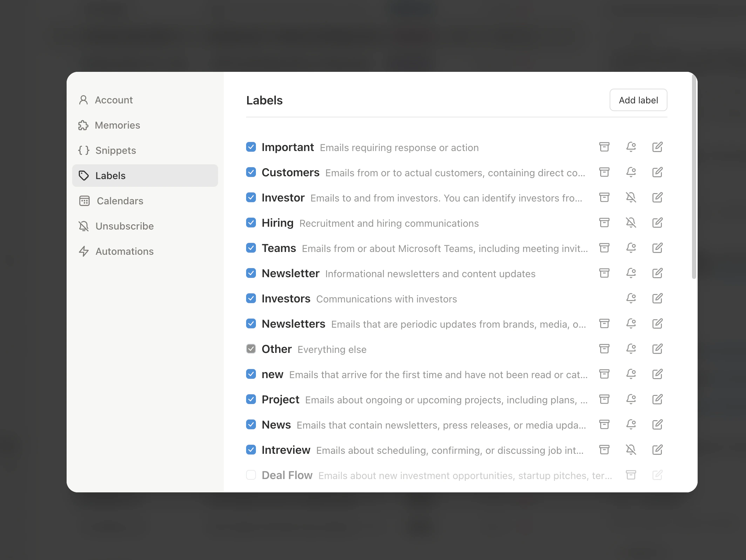Image resolution: width=746 pixels, height=560 pixels.
Task: Uncheck the Important label checkbox
Action: [x=251, y=147]
